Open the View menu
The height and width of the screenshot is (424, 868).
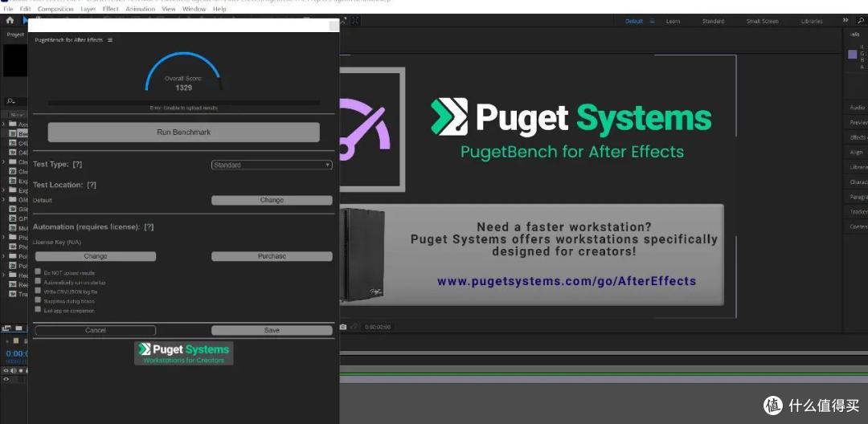point(169,9)
